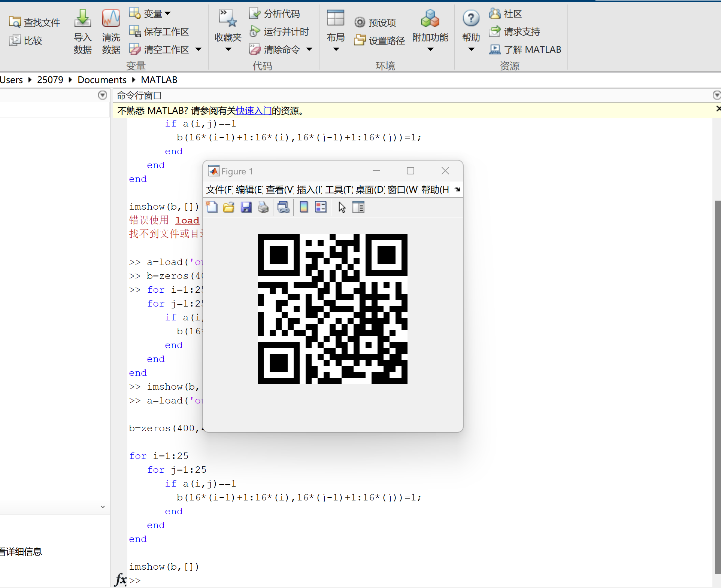The height and width of the screenshot is (588, 721).
Task: Open the 工具(T) menu in Figure window
Action: click(338, 190)
